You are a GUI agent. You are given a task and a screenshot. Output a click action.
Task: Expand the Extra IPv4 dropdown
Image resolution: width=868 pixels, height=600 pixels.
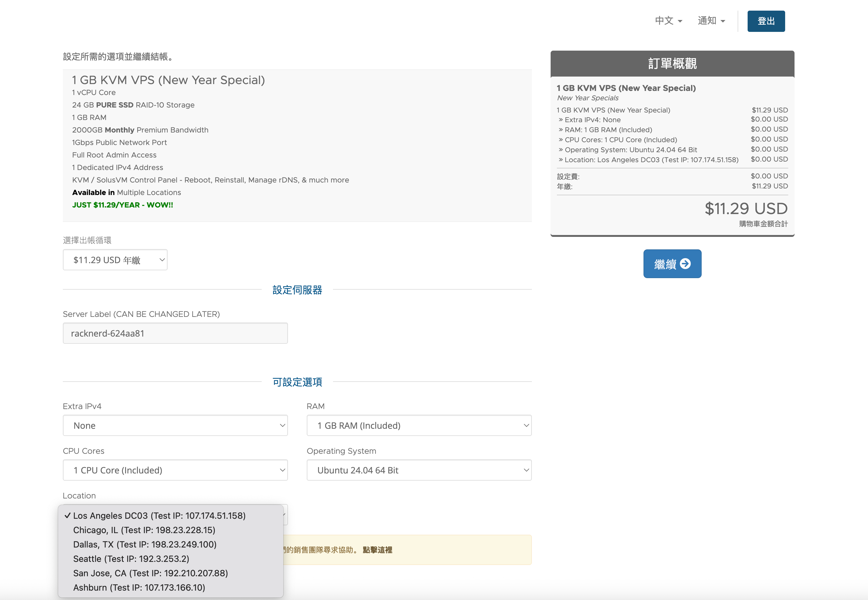(175, 425)
